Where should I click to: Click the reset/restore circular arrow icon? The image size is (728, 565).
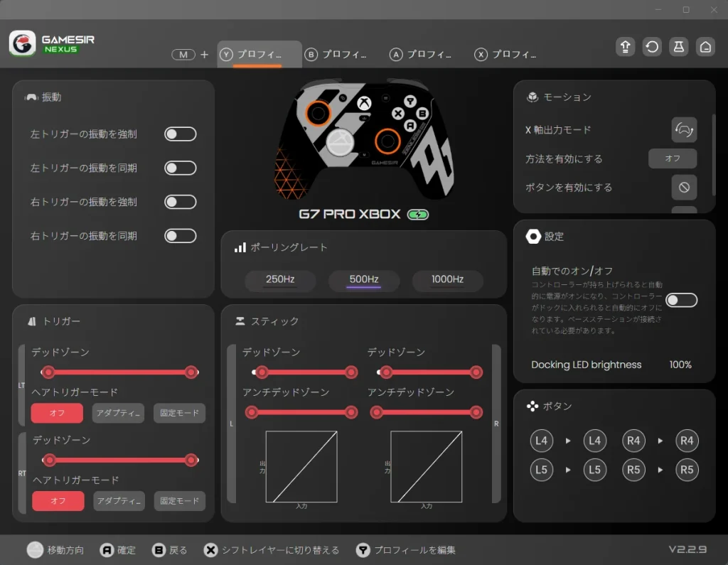pyautogui.click(x=652, y=47)
